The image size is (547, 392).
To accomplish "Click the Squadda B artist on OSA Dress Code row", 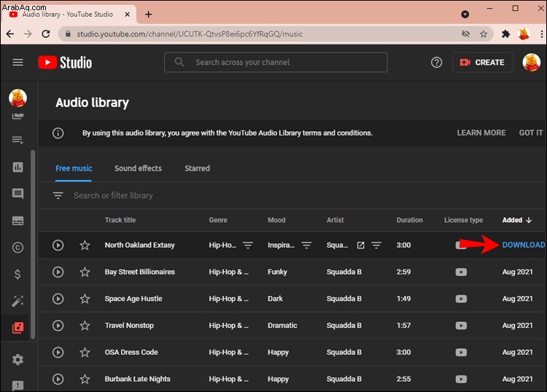I will click(x=344, y=352).
